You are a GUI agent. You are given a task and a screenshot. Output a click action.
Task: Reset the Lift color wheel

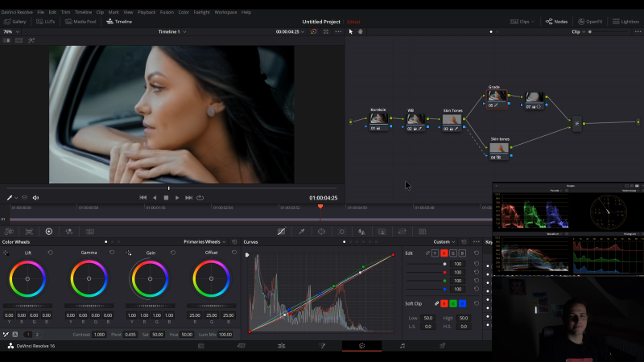(x=51, y=253)
